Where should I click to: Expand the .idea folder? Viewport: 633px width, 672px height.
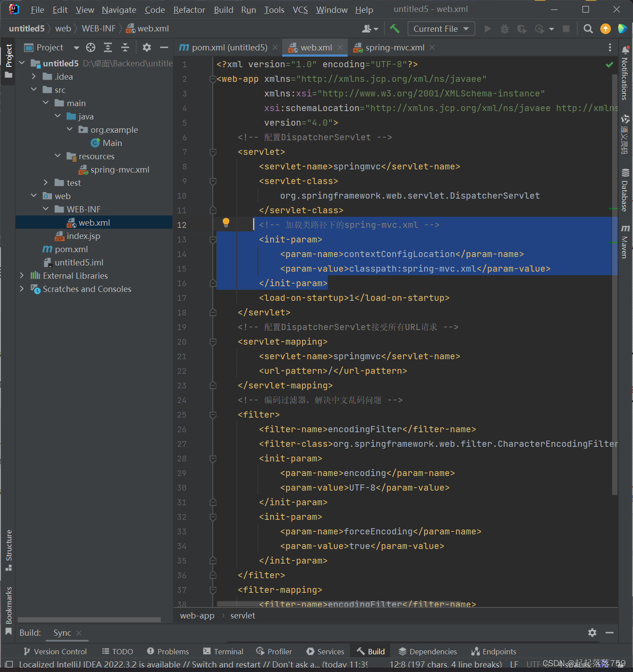(x=34, y=77)
